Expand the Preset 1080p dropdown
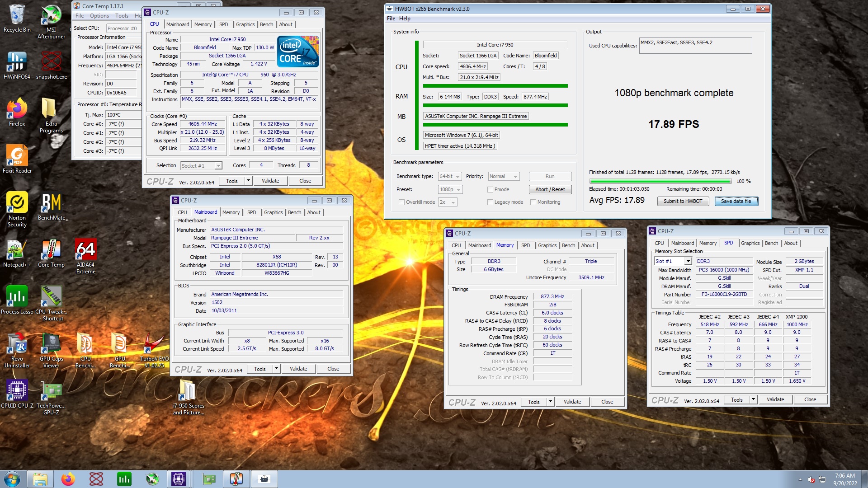The height and width of the screenshot is (488, 868). click(450, 189)
